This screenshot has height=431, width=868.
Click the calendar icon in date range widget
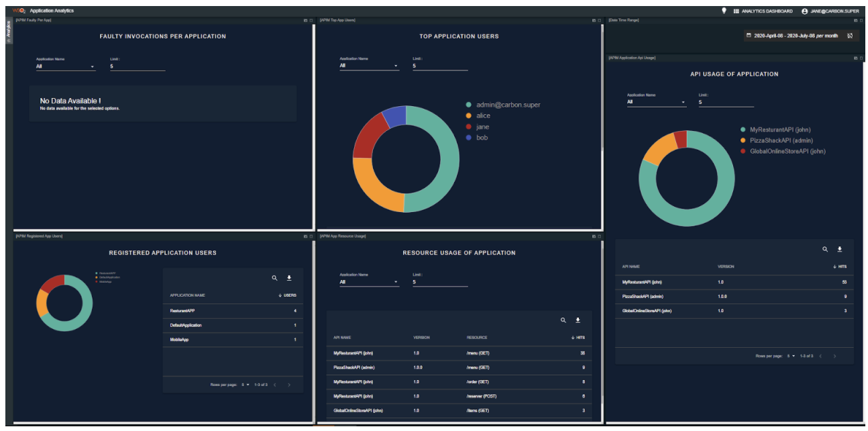pyautogui.click(x=749, y=36)
